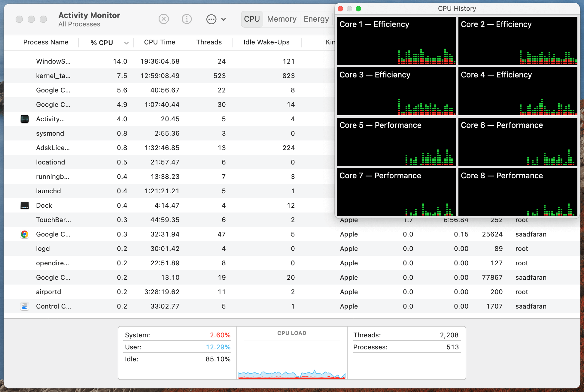
Task: Select the launchd process row
Action: [169, 191]
